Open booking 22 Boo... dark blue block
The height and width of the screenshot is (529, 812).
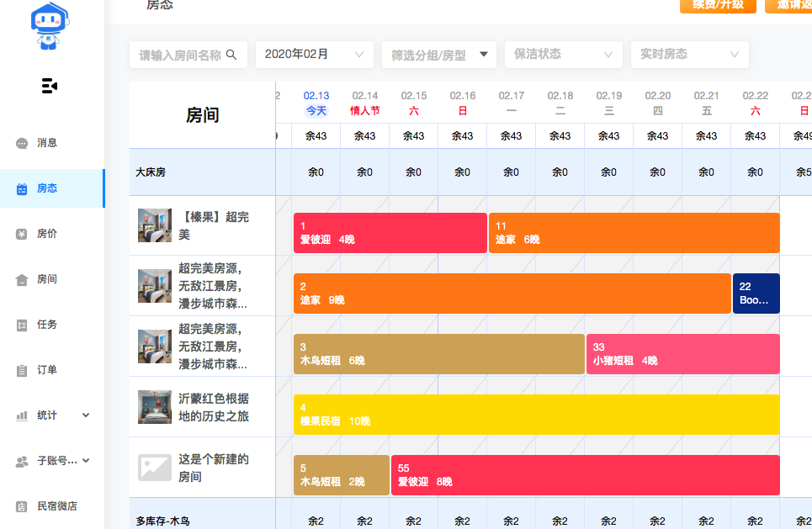click(x=756, y=294)
